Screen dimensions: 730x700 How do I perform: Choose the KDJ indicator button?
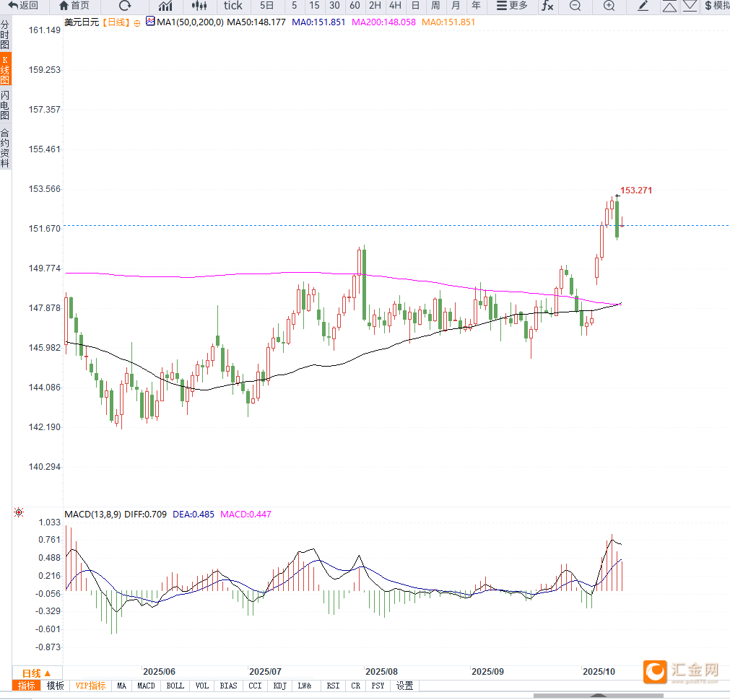coord(279,686)
